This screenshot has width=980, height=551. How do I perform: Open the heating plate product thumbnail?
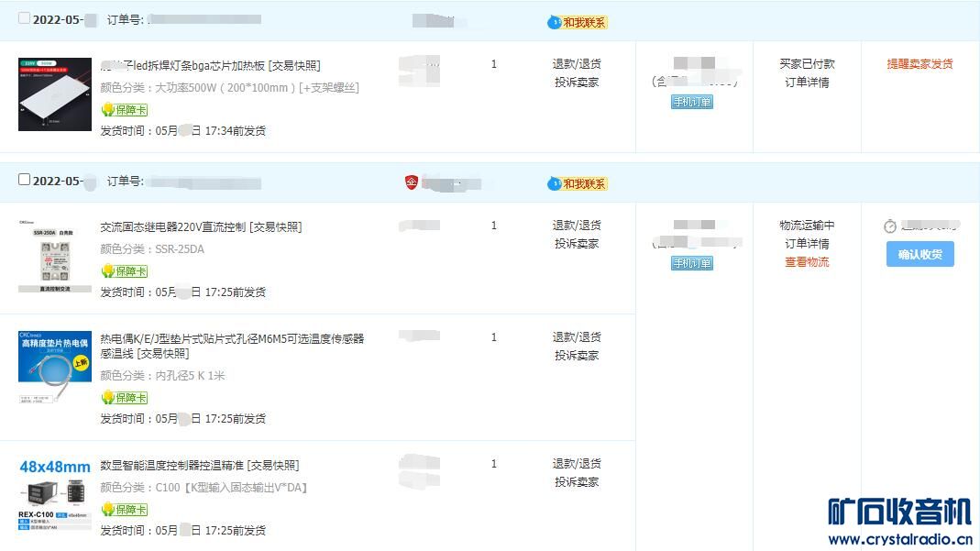(55, 94)
